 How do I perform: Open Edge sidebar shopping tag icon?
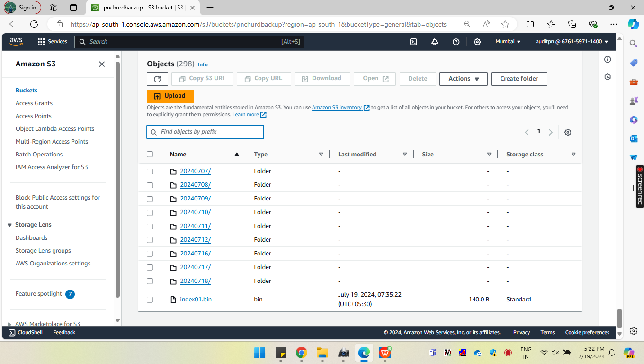click(x=634, y=63)
